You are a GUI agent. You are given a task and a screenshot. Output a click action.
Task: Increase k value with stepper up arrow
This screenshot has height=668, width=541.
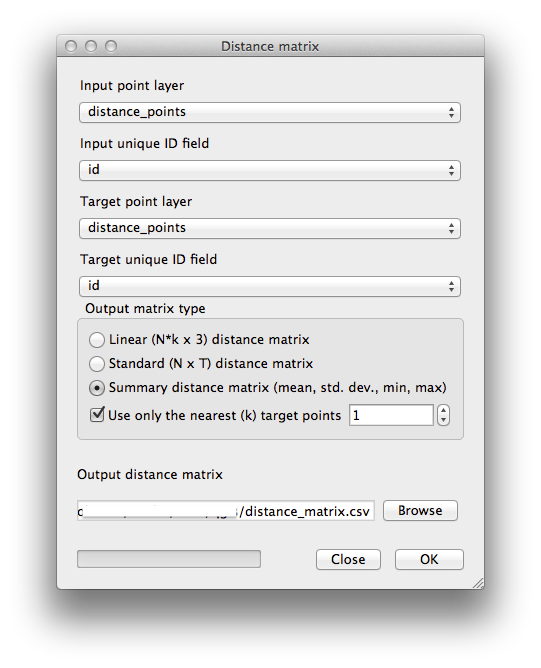coord(443,411)
